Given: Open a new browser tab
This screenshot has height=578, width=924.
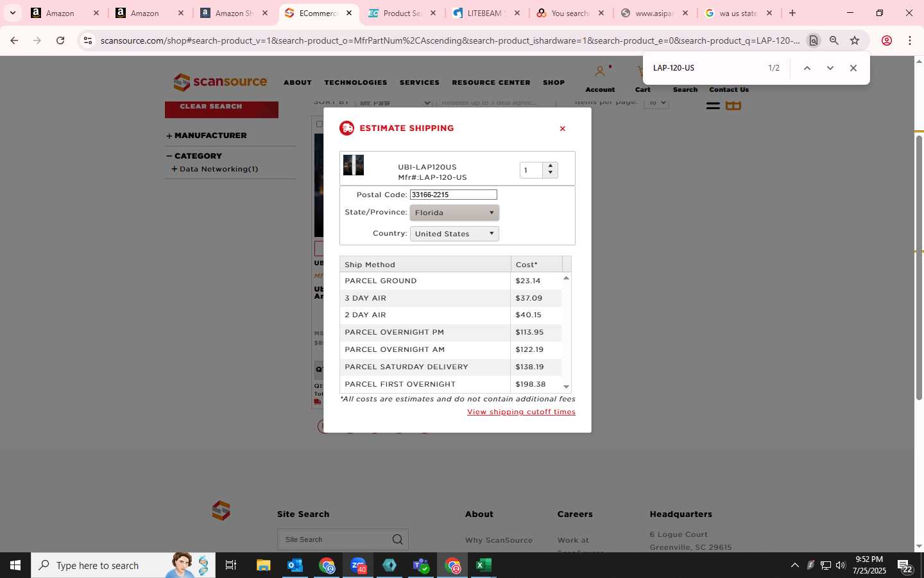Looking at the screenshot, I should [x=792, y=13].
